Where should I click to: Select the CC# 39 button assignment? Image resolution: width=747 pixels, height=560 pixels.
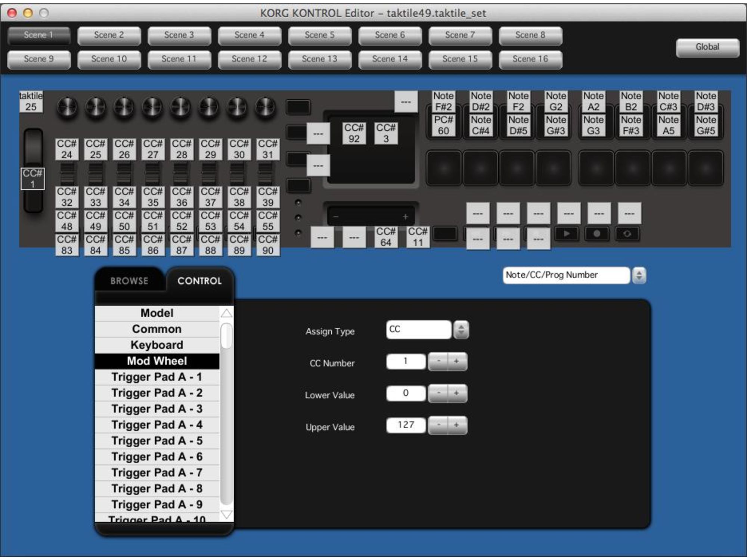point(268,197)
